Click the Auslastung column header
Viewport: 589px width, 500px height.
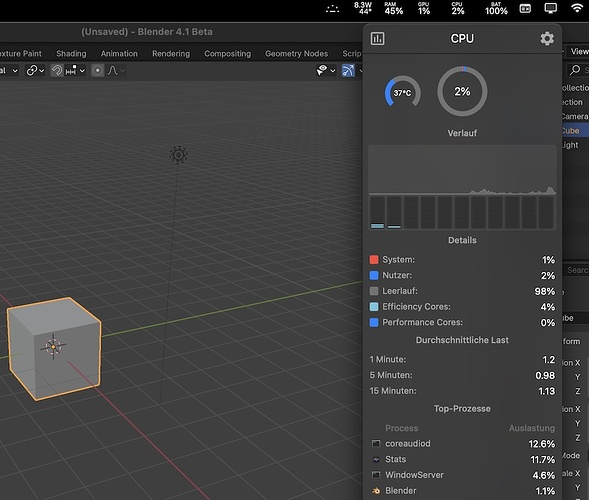[532, 428]
